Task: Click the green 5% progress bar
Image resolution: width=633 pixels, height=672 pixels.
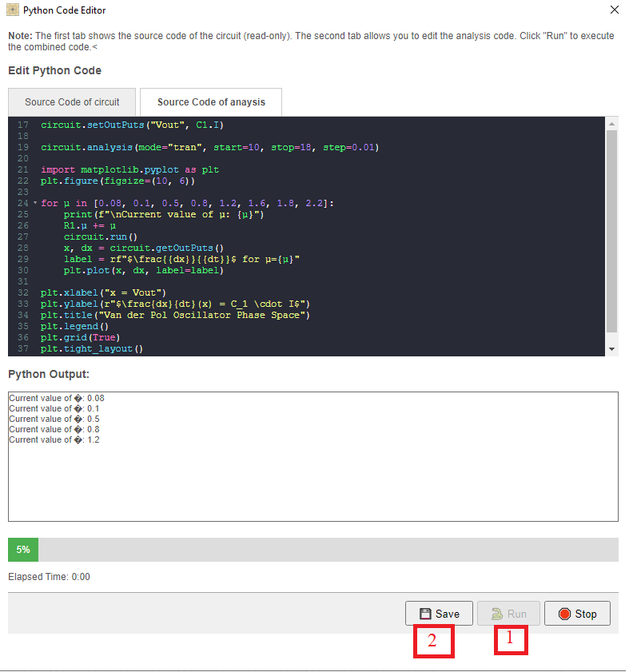Action: click(23, 550)
